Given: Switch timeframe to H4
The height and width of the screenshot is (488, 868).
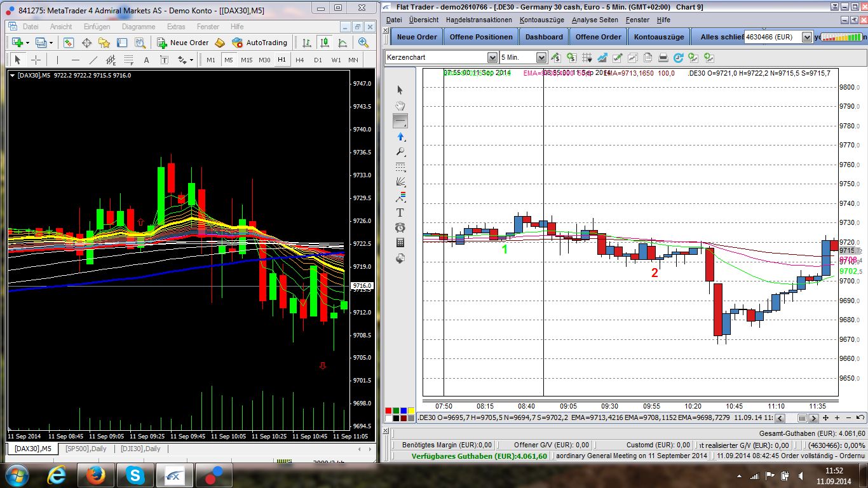Looking at the screenshot, I should tap(300, 60).
